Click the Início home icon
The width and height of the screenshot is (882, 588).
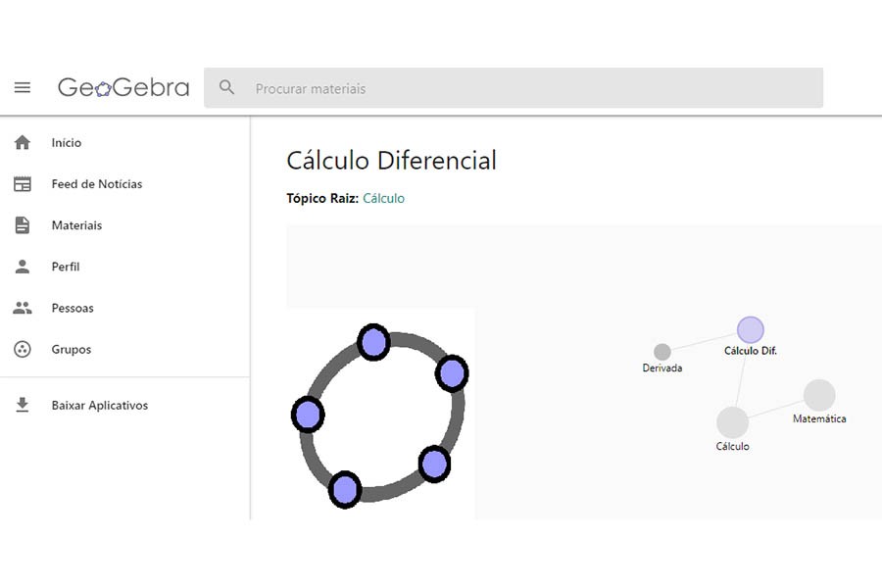pyautogui.click(x=23, y=142)
